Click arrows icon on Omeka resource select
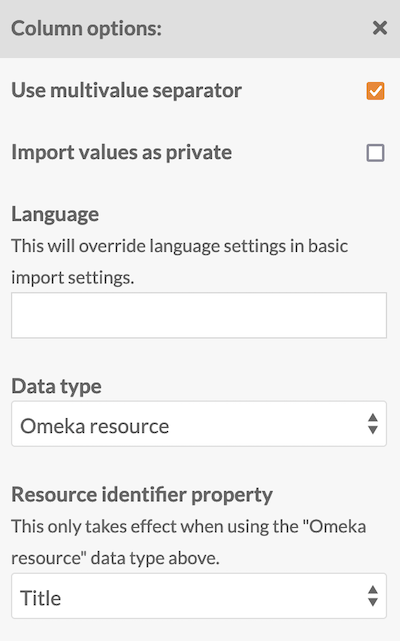Image resolution: width=400 pixels, height=641 pixels. pyautogui.click(x=373, y=424)
